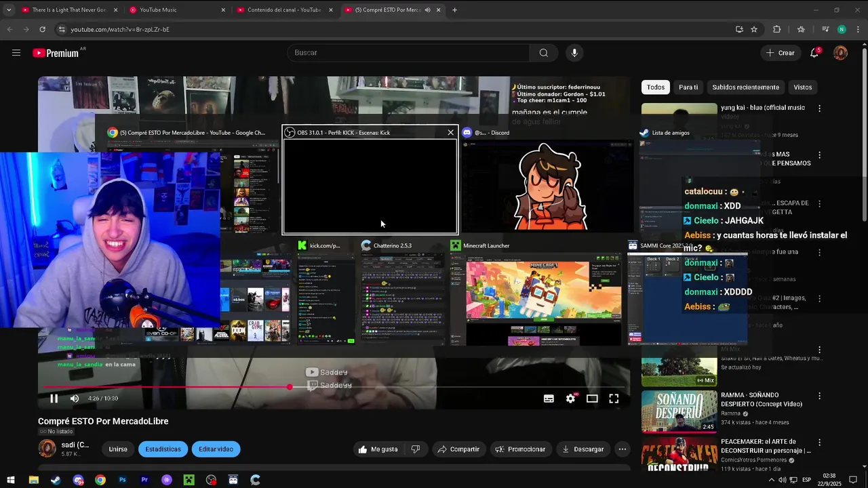Click the Unirse button
Viewport: 868px width, 488px height.
118,449
